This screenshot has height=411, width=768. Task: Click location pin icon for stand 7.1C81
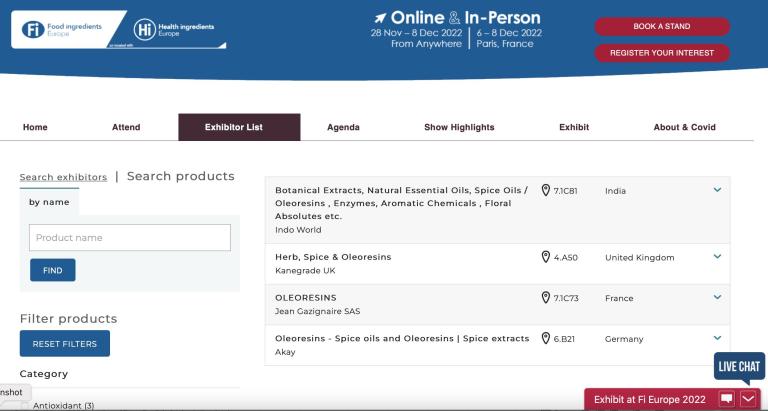[x=546, y=191]
